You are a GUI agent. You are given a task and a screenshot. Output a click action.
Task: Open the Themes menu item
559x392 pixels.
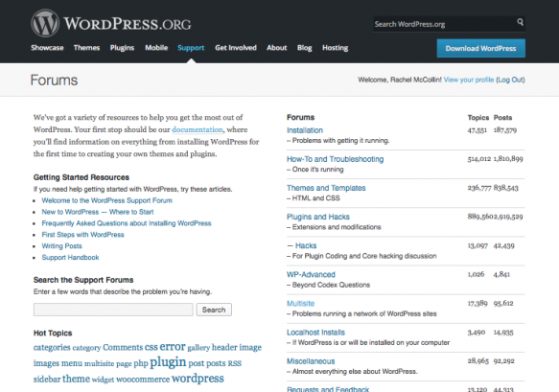click(86, 48)
